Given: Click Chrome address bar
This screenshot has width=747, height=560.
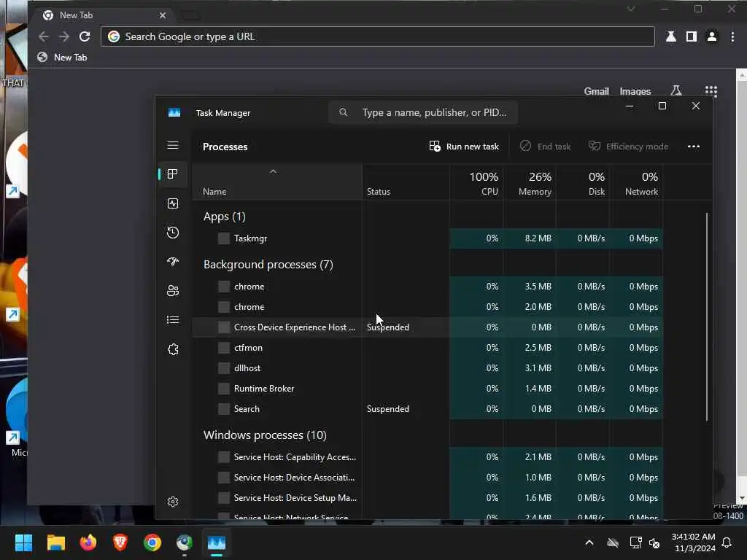Looking at the screenshot, I should click(x=377, y=36).
